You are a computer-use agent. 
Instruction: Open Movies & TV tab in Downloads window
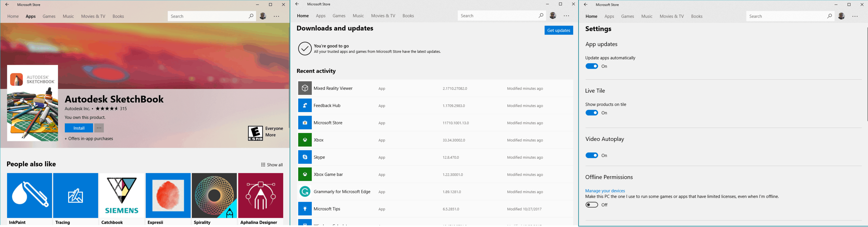coord(383,15)
